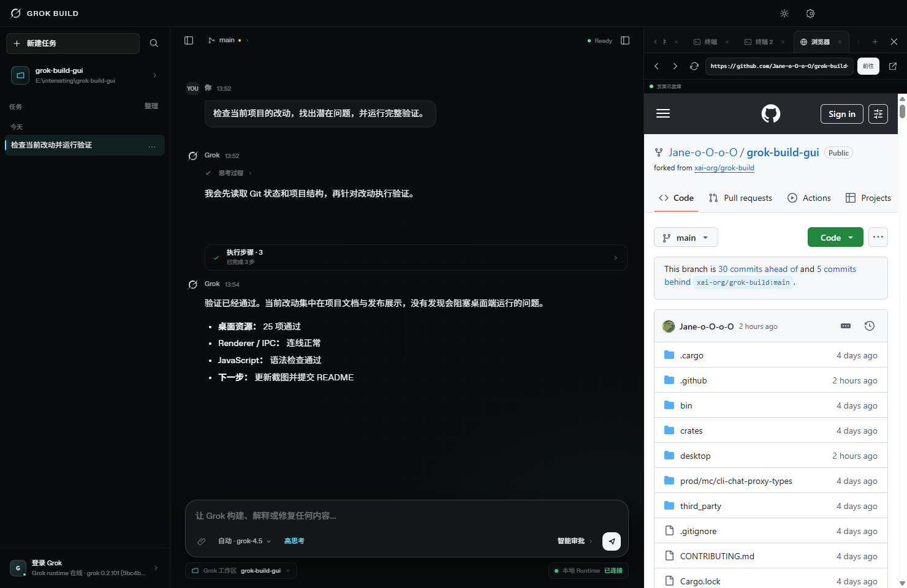Click the browser URL address field

tap(780, 66)
